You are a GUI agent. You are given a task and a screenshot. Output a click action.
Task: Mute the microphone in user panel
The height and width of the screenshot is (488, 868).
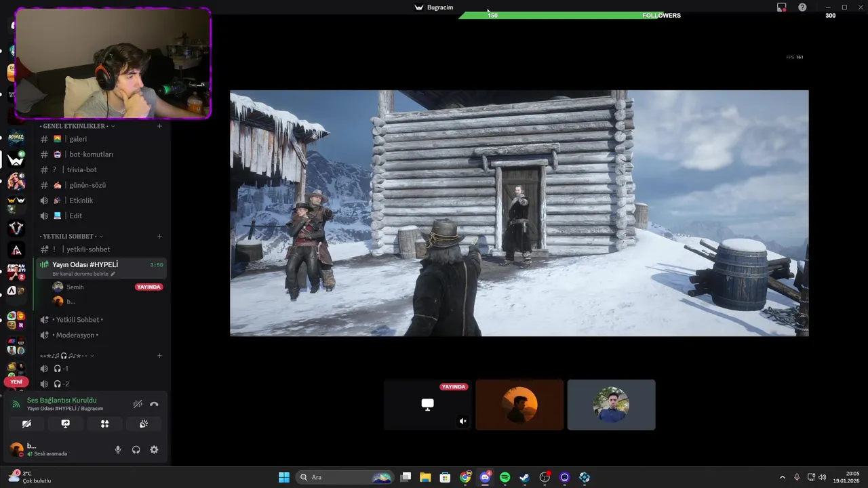118,449
